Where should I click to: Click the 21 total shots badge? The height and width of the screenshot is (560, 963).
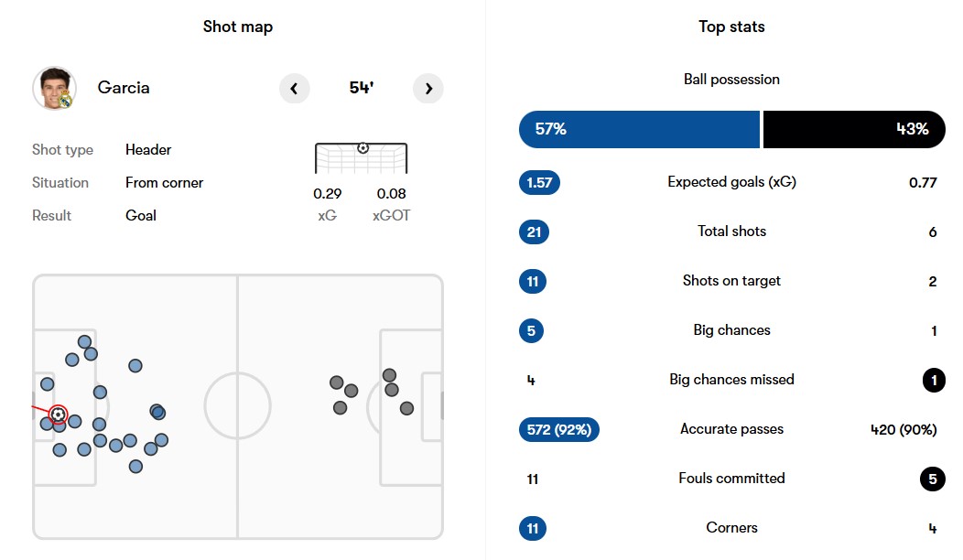point(534,232)
